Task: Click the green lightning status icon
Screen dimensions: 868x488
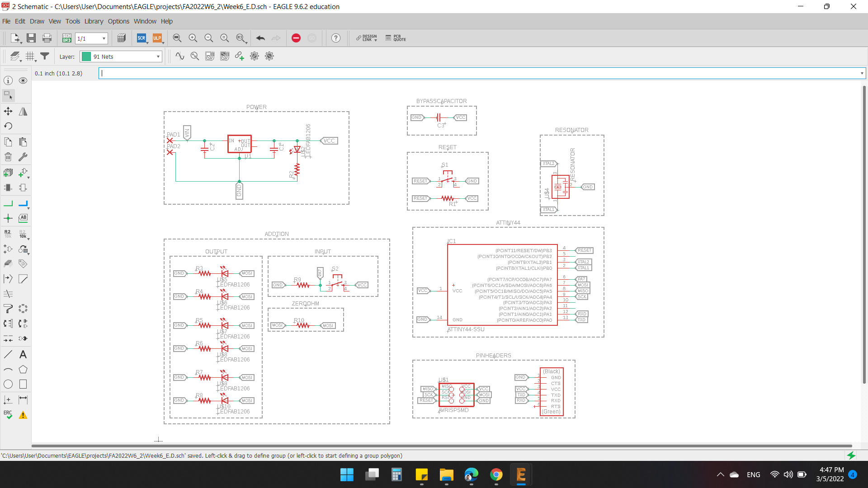Action: 851,455
